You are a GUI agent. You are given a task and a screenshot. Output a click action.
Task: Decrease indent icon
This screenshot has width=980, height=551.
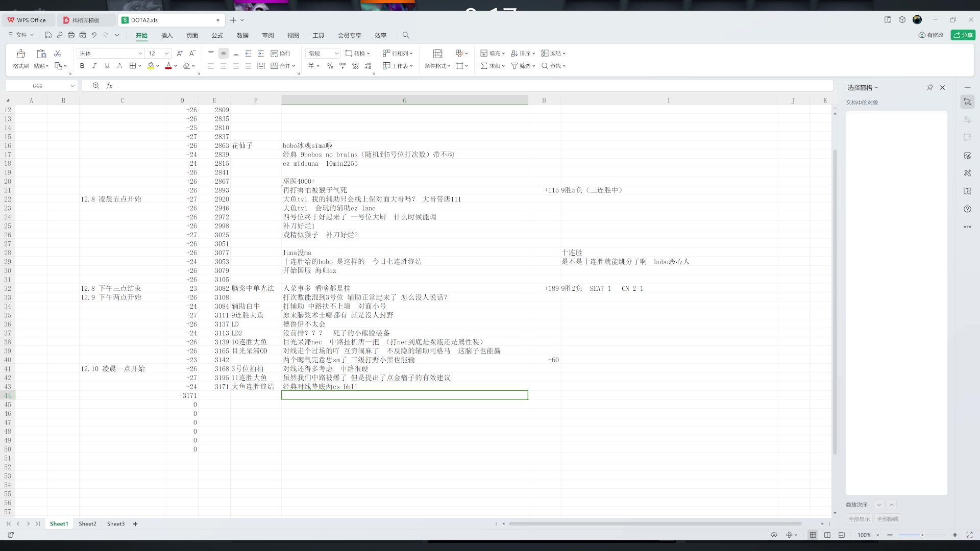pos(248,53)
